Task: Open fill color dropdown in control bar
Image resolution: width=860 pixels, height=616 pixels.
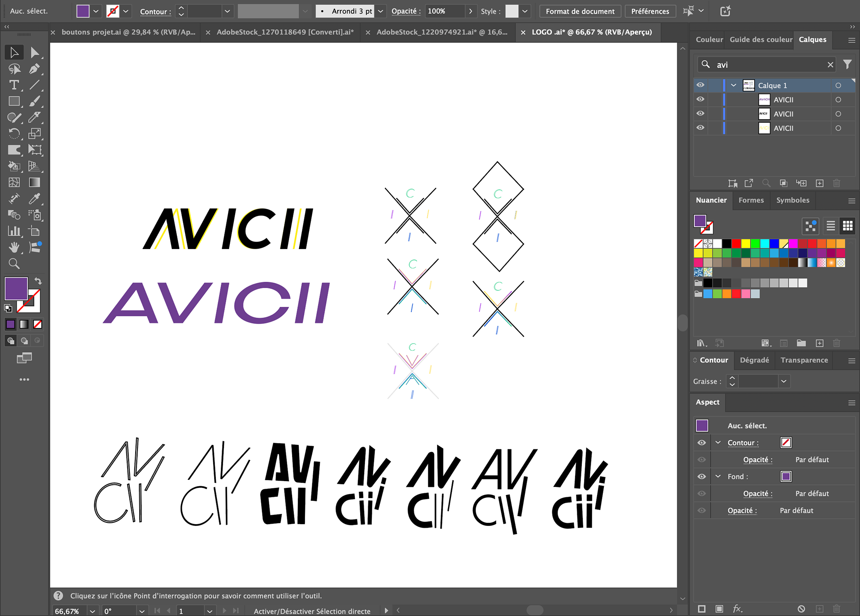Action: pyautogui.click(x=96, y=11)
